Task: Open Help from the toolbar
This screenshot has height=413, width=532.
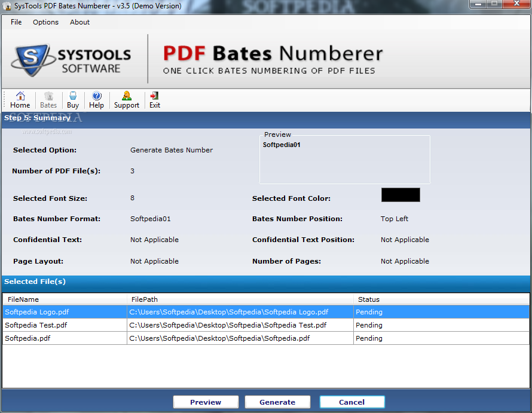Action: click(x=96, y=100)
